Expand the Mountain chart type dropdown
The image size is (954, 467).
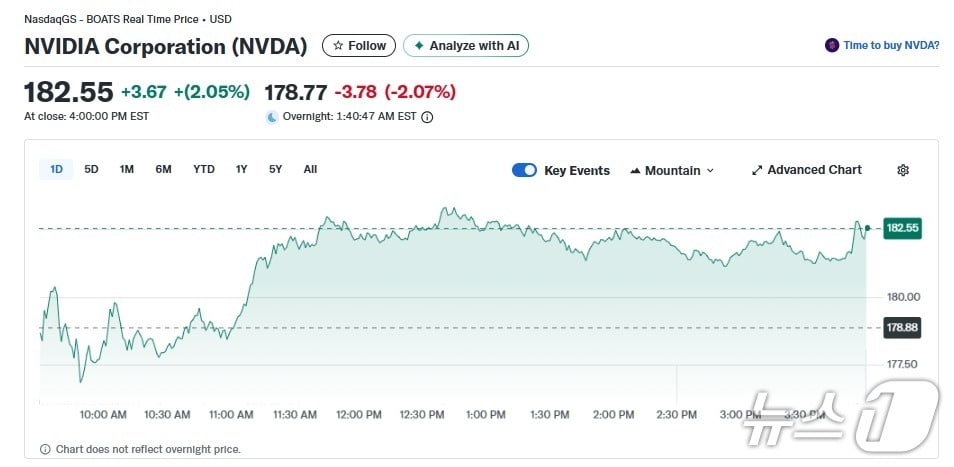point(672,170)
